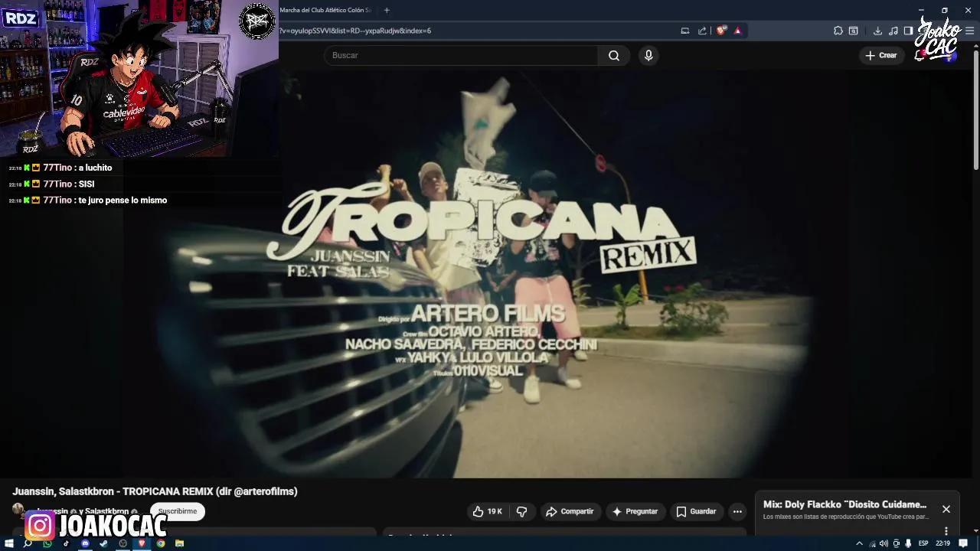
Task: Expand the system tray hidden icons chevron
Action: tap(859, 543)
